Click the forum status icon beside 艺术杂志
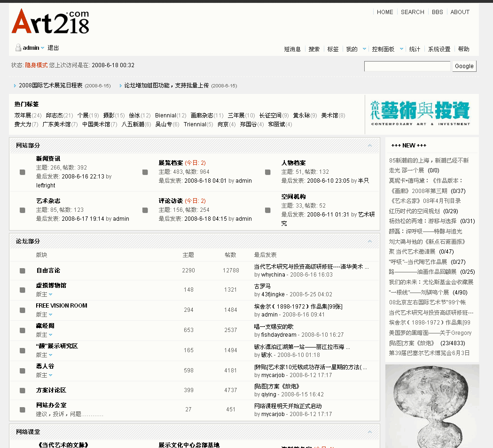Viewport: 493px width, 448px height. click(x=22, y=210)
